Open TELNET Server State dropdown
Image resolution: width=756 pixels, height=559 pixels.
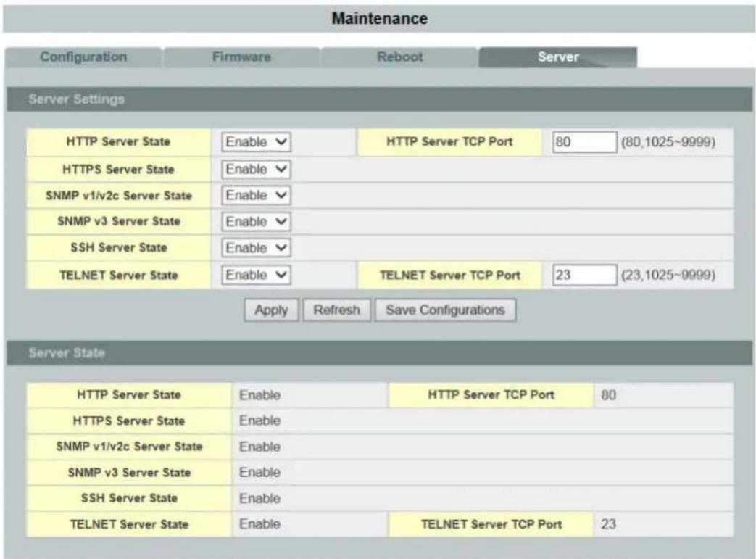point(256,275)
